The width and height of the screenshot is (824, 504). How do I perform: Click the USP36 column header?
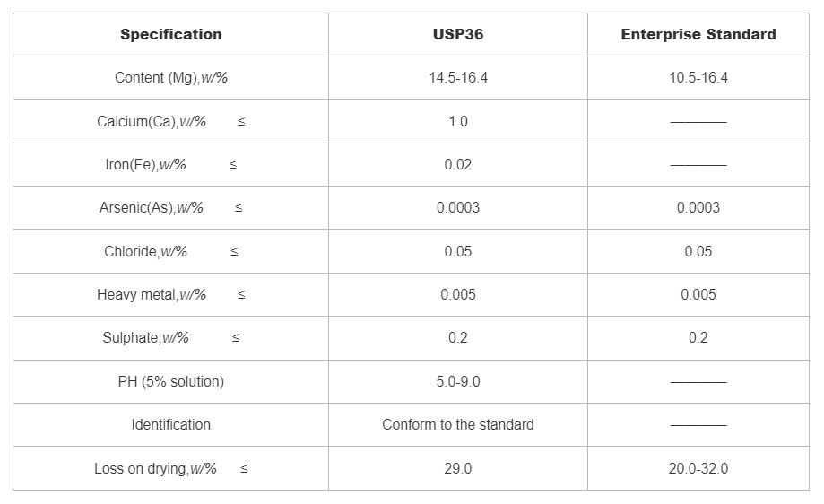click(x=457, y=35)
